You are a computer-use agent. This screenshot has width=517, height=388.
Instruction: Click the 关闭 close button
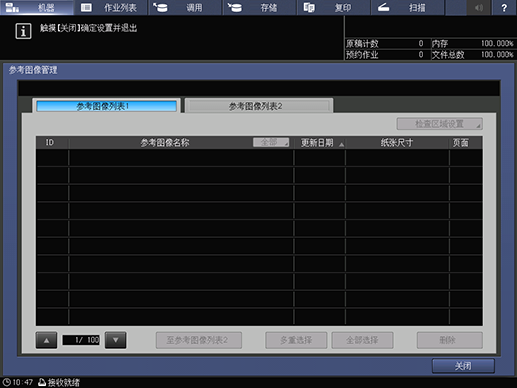tap(463, 366)
